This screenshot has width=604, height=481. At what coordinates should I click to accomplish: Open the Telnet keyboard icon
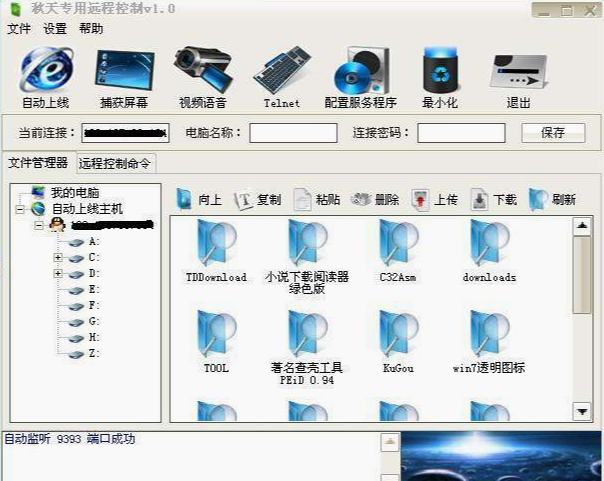tap(281, 72)
